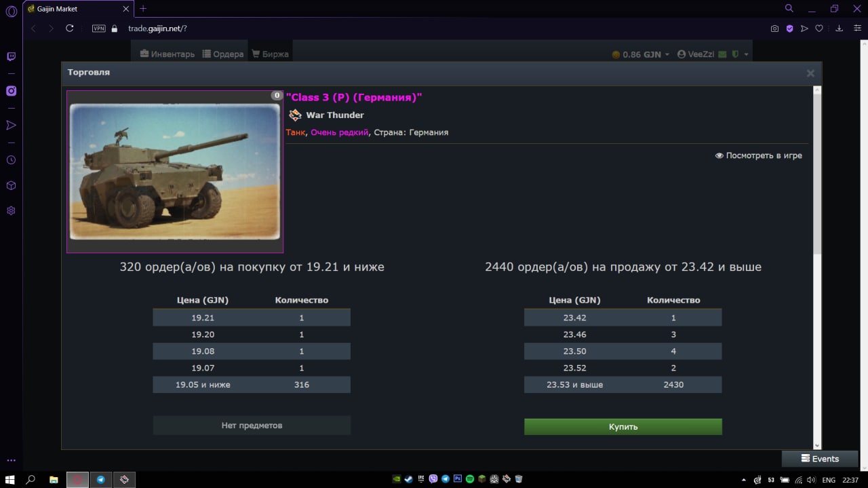Click the Нет предметов button
This screenshot has height=488, width=868.
252,426
